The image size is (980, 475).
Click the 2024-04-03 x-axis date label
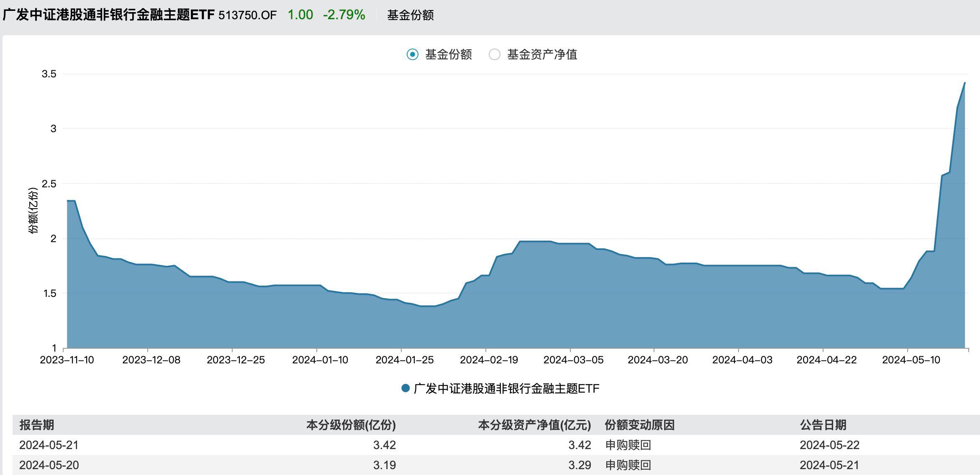742,360
